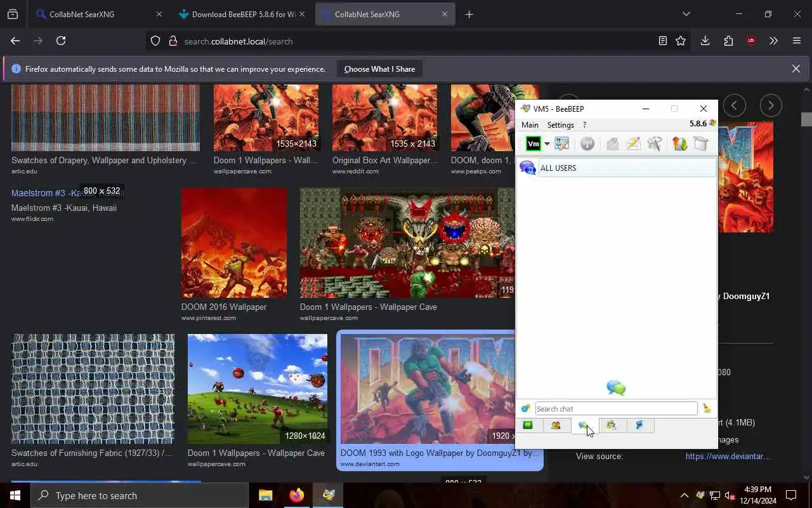Screen dimensions: 812x508
Task: Click the tracking protection shield icon
Action: click(155, 41)
